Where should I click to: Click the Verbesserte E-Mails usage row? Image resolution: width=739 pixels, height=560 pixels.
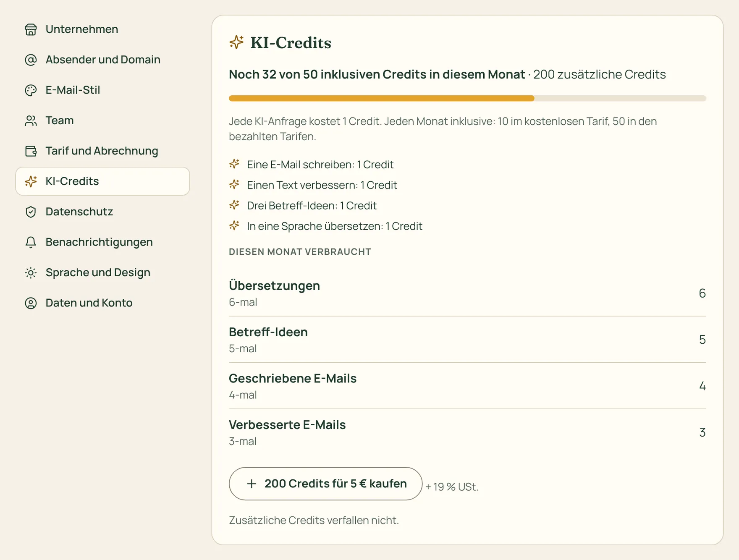click(467, 432)
